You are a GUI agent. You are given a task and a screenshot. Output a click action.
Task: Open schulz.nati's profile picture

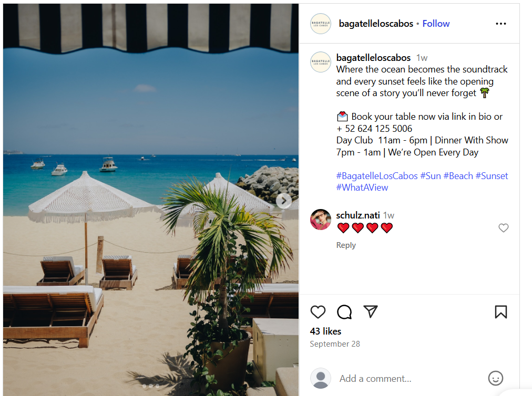(x=321, y=220)
